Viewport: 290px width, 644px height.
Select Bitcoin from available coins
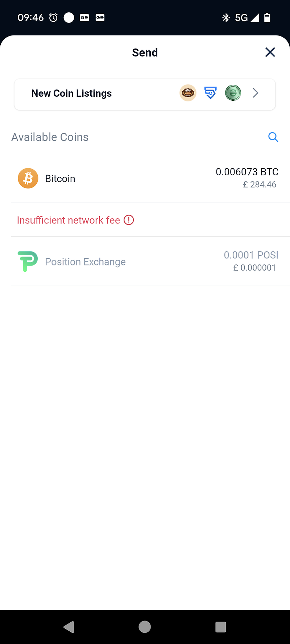point(60,179)
